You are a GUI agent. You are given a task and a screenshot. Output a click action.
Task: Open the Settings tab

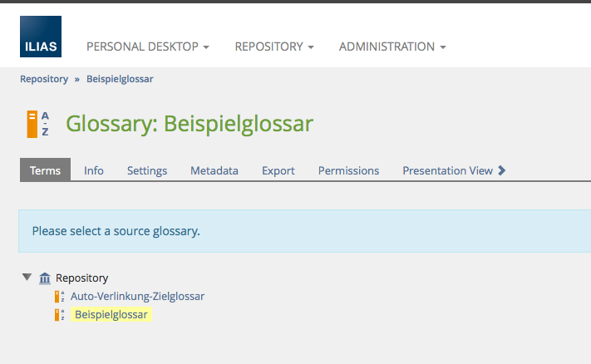tap(147, 170)
